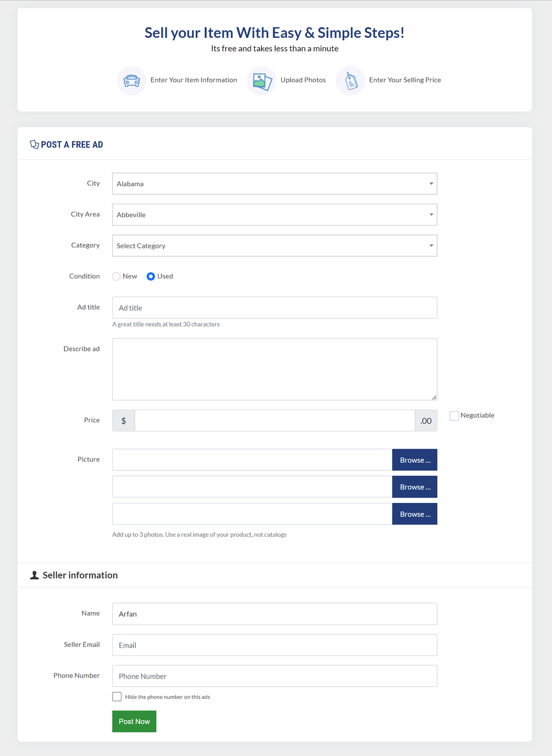
Task: Focus the Ad title text field
Action: tap(275, 308)
